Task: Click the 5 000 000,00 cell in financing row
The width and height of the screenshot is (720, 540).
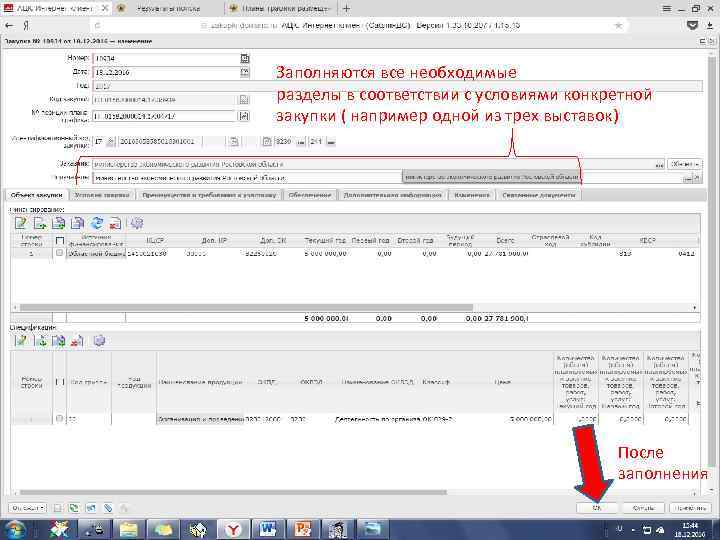Action: pos(325,253)
